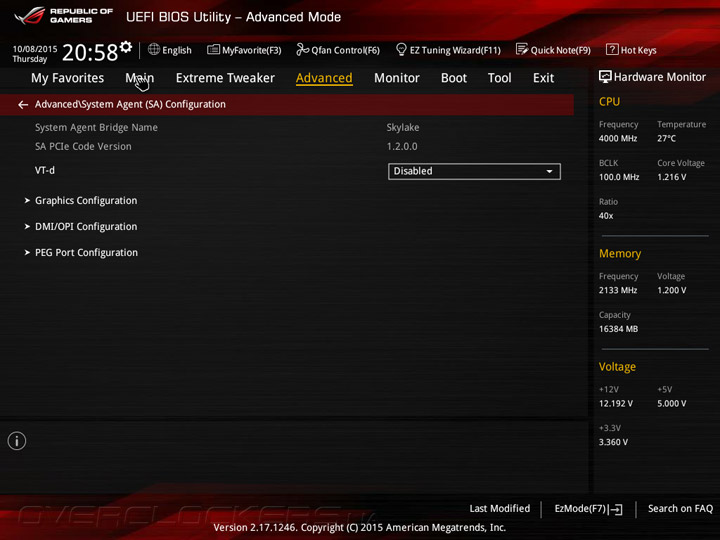This screenshot has width=720, height=540.
Task: Select the Advanced tab
Action: click(324, 78)
